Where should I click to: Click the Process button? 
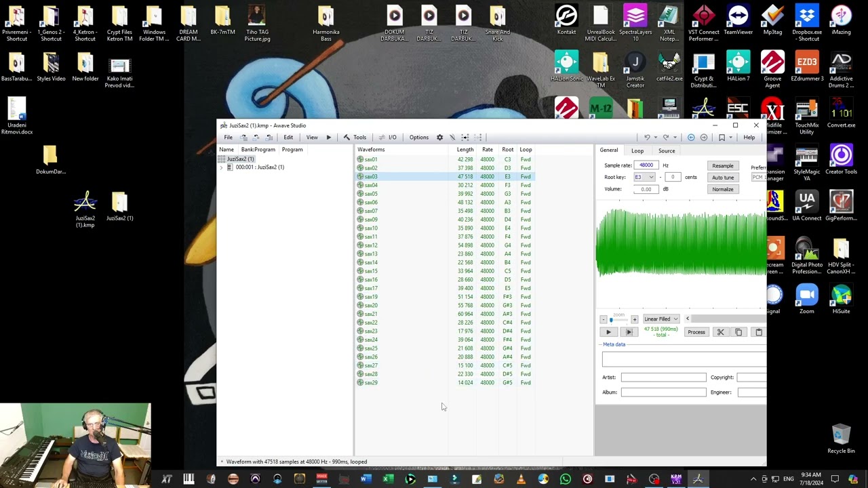coord(696,332)
